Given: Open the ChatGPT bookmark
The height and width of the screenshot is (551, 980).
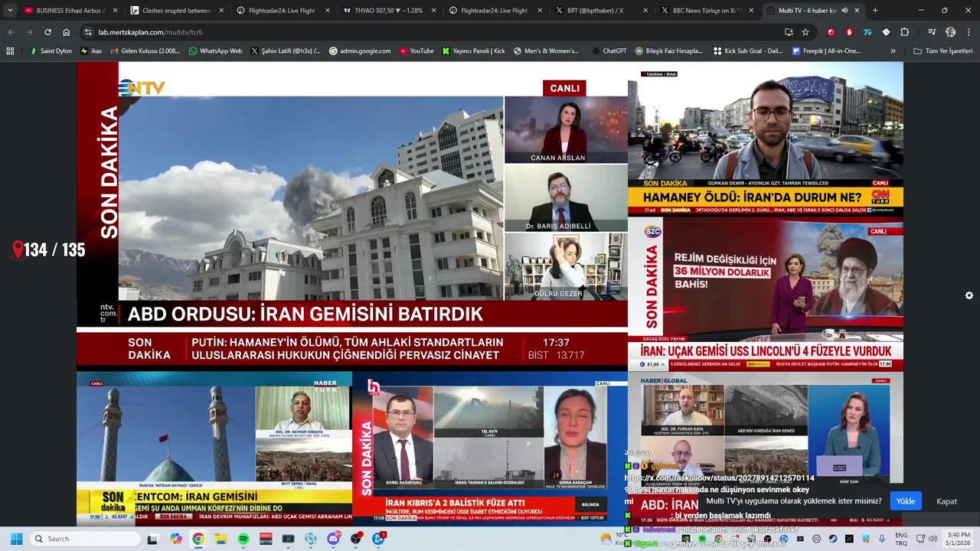Looking at the screenshot, I should pyautogui.click(x=609, y=51).
